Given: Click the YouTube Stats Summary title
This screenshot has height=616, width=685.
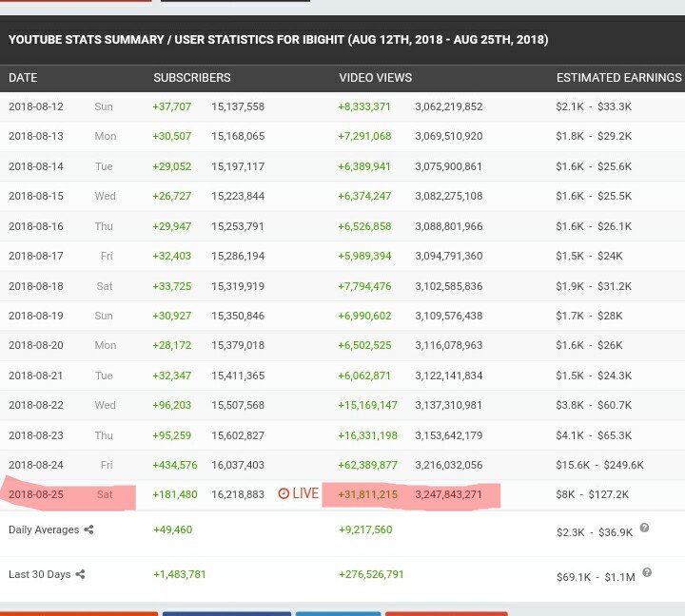Looking at the screenshot, I should click(x=278, y=40).
